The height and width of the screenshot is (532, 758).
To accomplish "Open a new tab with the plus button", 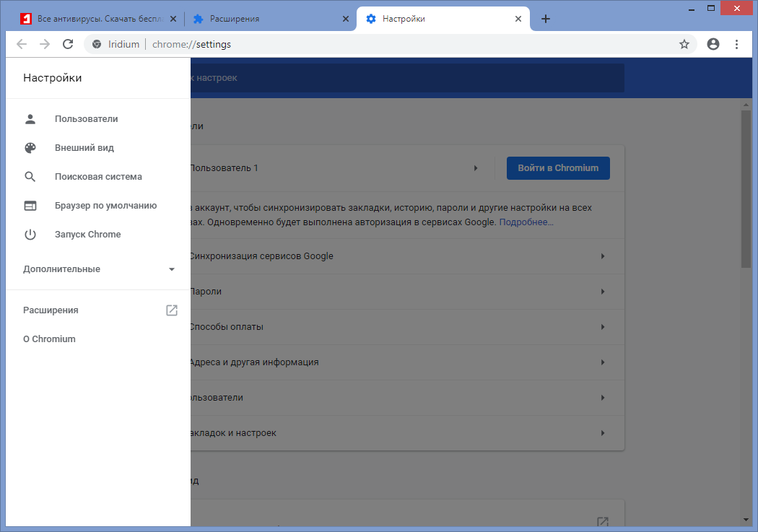I will 546,19.
